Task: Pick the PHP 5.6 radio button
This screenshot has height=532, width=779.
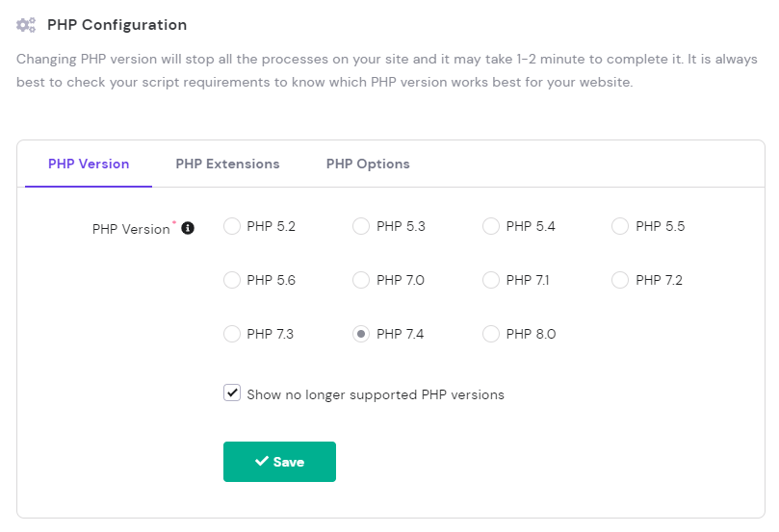Action: [232, 281]
